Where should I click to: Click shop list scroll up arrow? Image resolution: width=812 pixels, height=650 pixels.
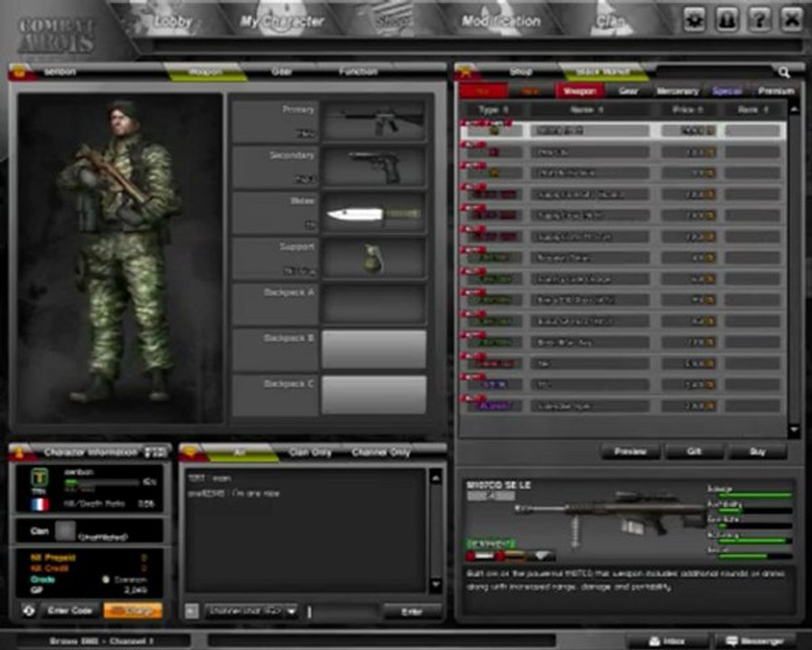pos(794,109)
